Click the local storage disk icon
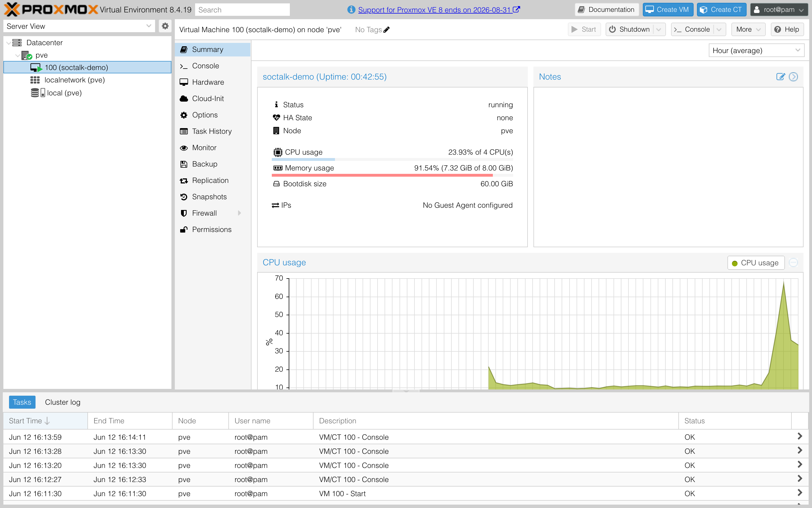The height and width of the screenshot is (508, 812). tap(37, 93)
